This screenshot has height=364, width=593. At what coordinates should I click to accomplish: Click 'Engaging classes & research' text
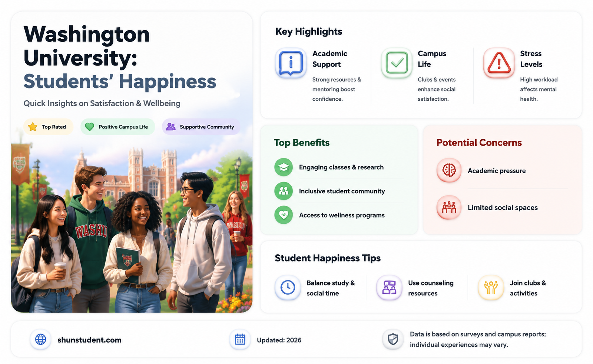[x=341, y=167]
